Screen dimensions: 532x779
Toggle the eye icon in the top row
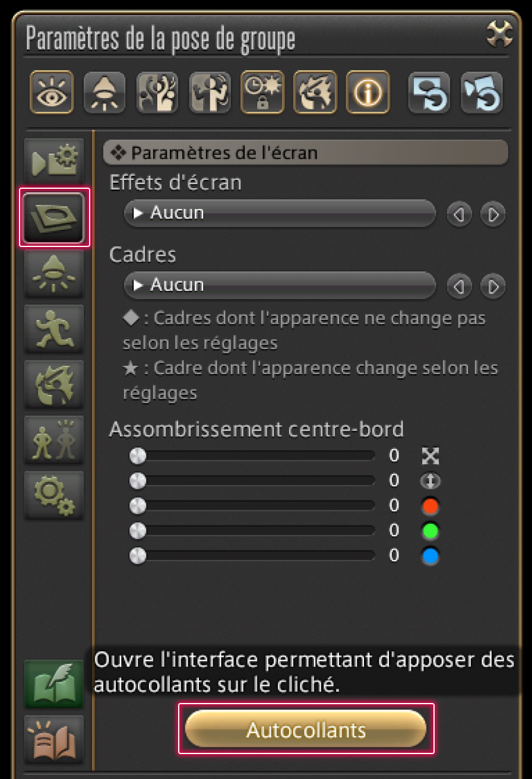[52, 93]
